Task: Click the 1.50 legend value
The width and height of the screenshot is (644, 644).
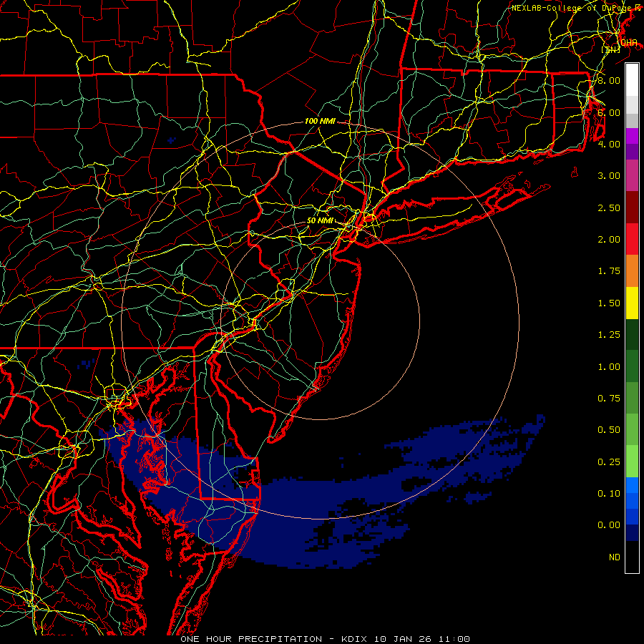Action: [609, 303]
